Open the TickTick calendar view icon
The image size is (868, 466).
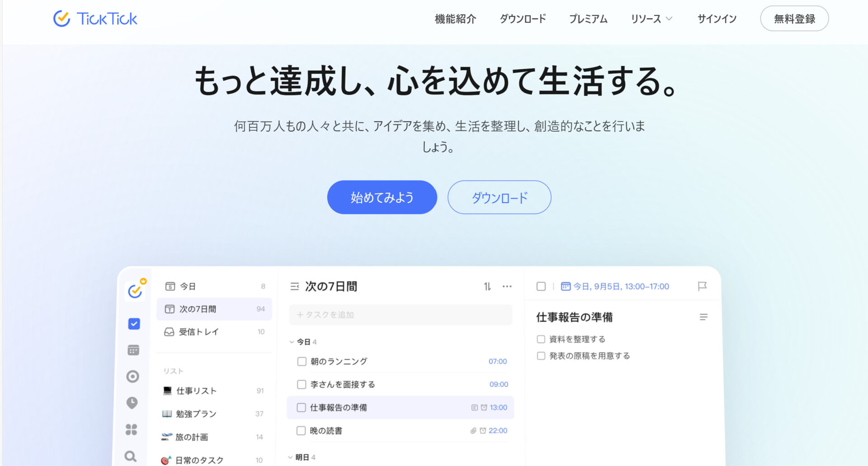tap(132, 350)
